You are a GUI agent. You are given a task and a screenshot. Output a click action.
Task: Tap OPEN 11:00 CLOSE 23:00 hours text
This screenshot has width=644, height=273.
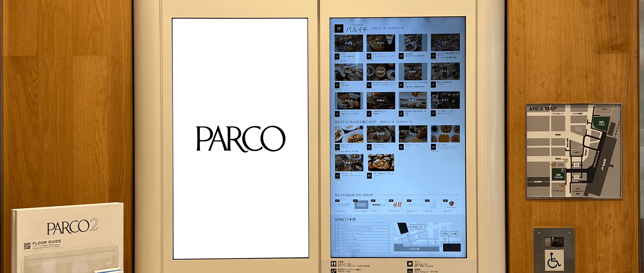[388, 28]
